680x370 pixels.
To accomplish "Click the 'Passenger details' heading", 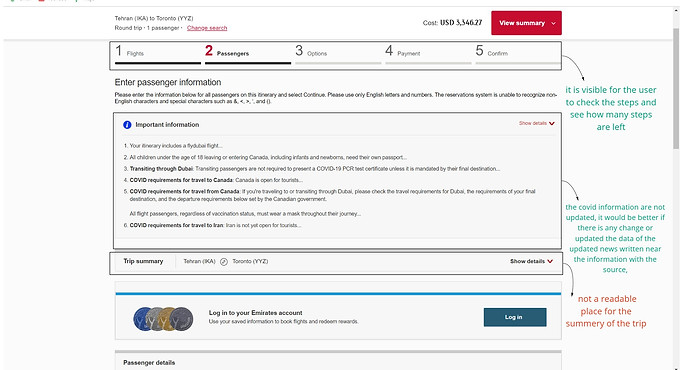I will [149, 363].
